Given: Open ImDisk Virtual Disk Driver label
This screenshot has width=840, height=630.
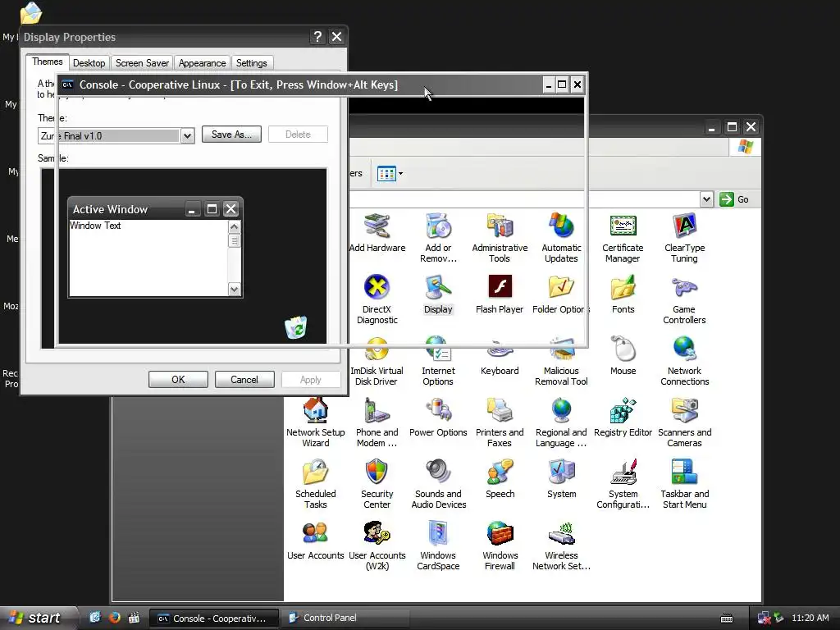Looking at the screenshot, I should 377,376.
